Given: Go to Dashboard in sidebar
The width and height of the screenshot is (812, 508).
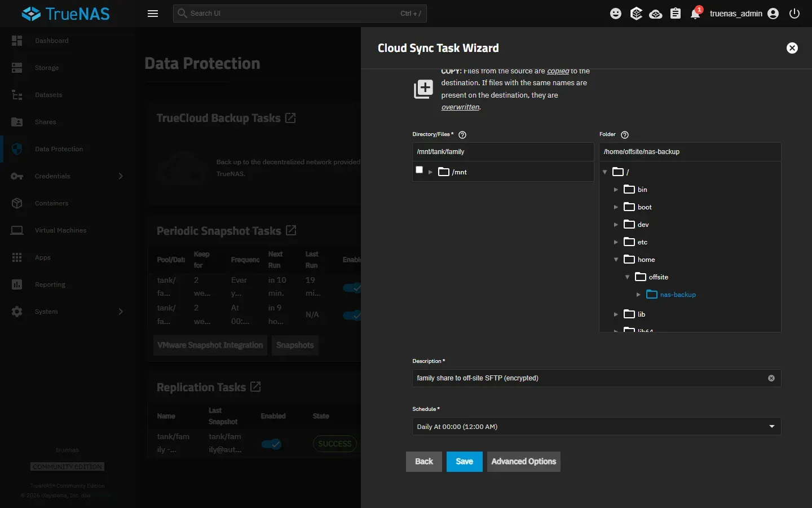Looking at the screenshot, I should click(x=68, y=41).
